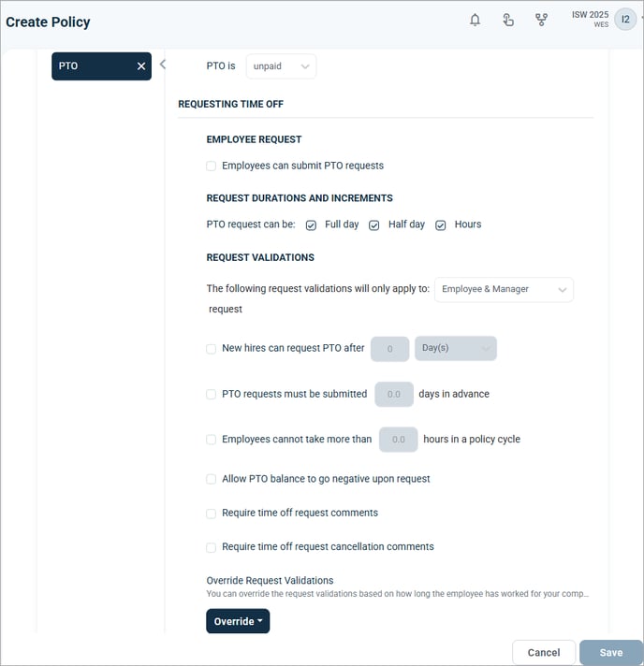Uncheck the Full day option
This screenshot has width=644, height=666.
pyautogui.click(x=311, y=225)
